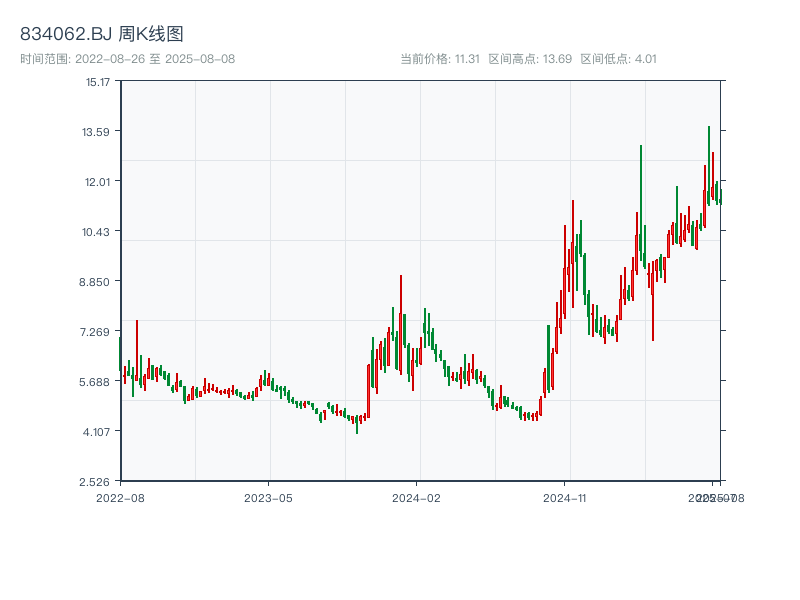The image size is (800, 600).
Task: Click the chart title 834062.BJ 周K线图
Action: click(102, 34)
